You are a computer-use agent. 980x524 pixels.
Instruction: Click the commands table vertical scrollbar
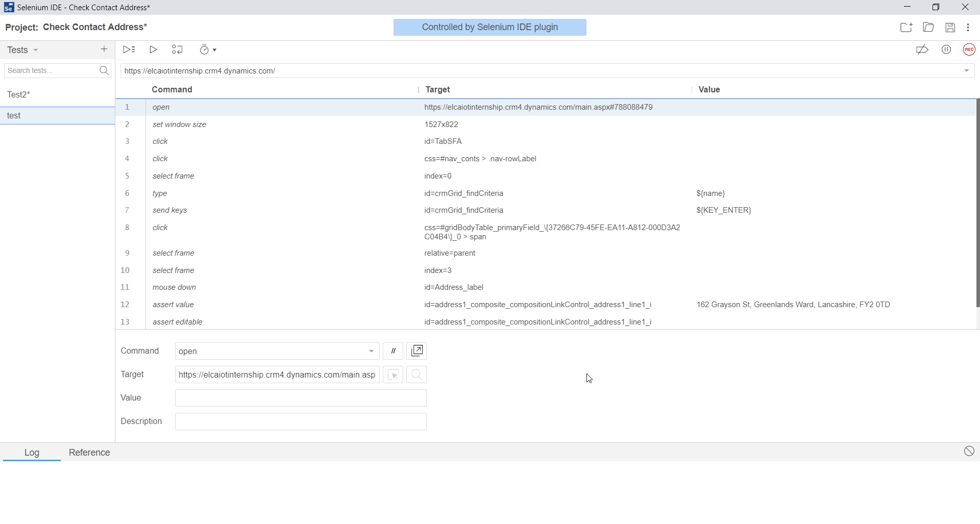(x=978, y=203)
